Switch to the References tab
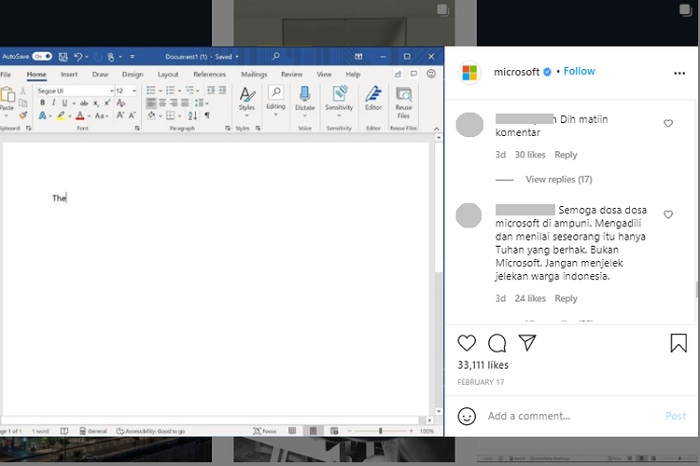 click(209, 75)
